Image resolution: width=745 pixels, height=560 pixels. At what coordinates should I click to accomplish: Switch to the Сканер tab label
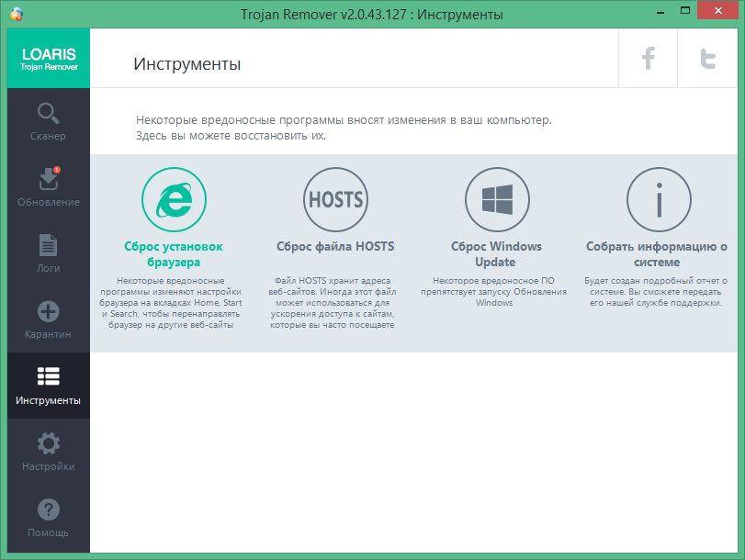point(48,136)
